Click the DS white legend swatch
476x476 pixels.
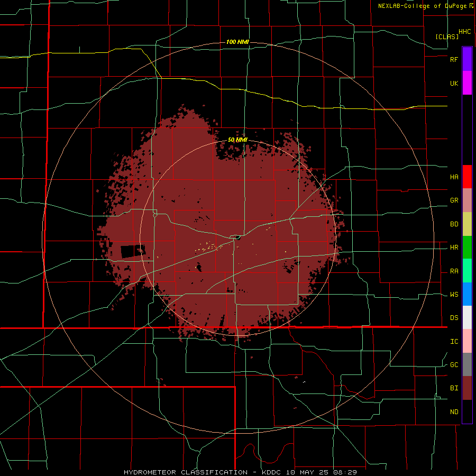coord(467,317)
